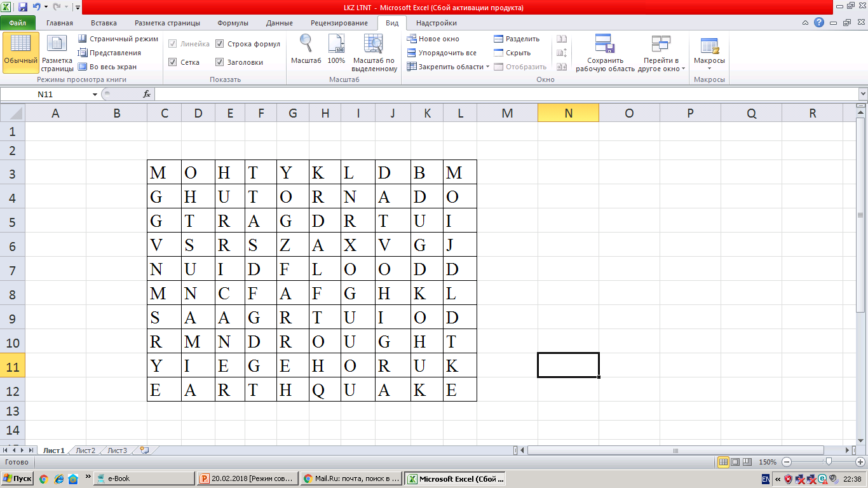868x488 pixels.
Task: Open Новое окно
Action: [433, 39]
